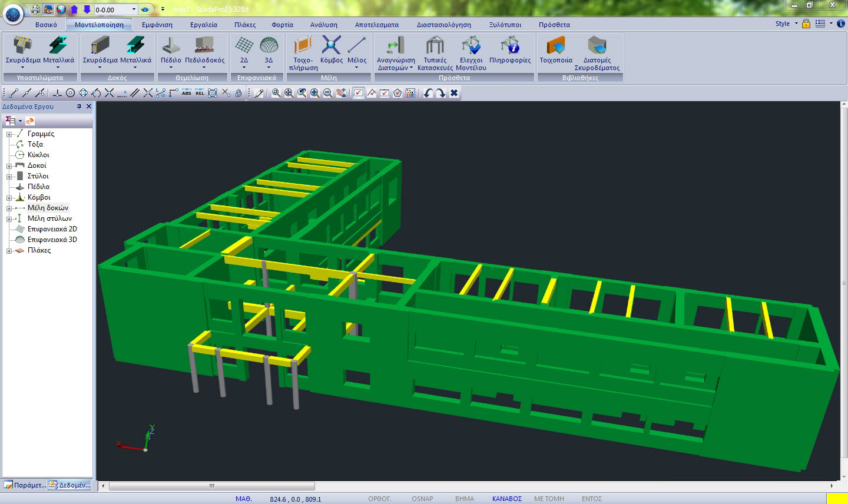Toggle ΜΕ ΤΟΜΗ in status bar
The height and width of the screenshot is (504, 848).
coord(549,499)
